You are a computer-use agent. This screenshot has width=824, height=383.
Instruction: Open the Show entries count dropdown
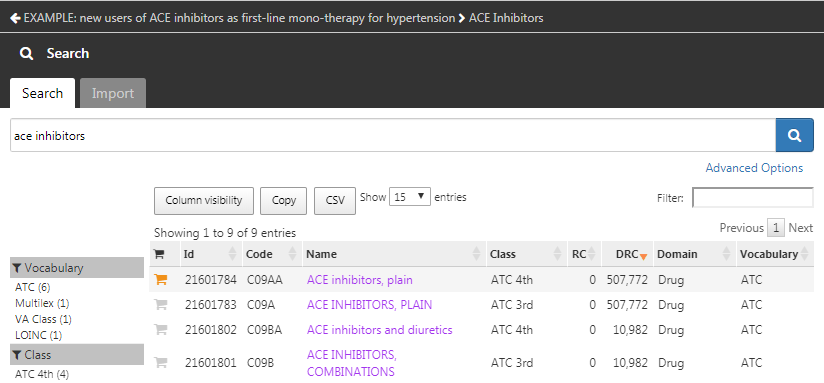click(410, 197)
